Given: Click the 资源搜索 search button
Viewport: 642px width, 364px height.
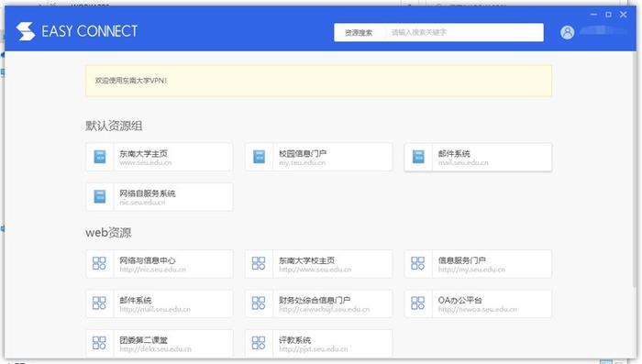Looking at the screenshot, I should pyautogui.click(x=360, y=32).
